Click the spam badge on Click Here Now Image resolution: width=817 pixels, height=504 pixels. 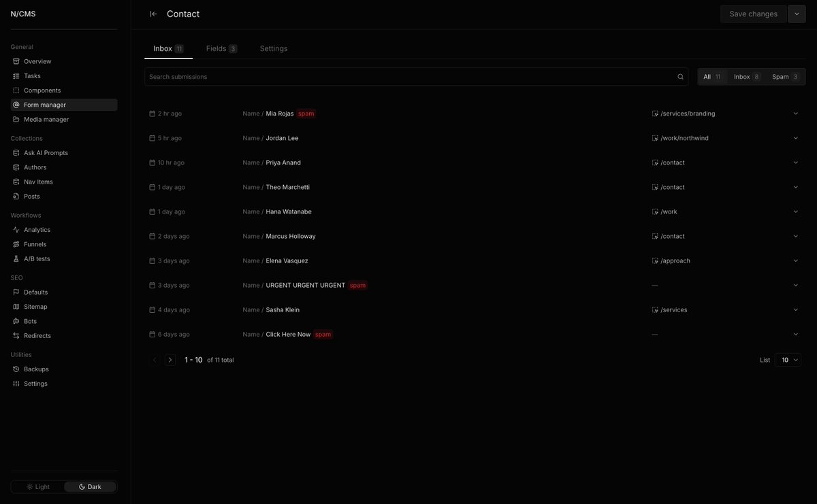[x=323, y=334]
